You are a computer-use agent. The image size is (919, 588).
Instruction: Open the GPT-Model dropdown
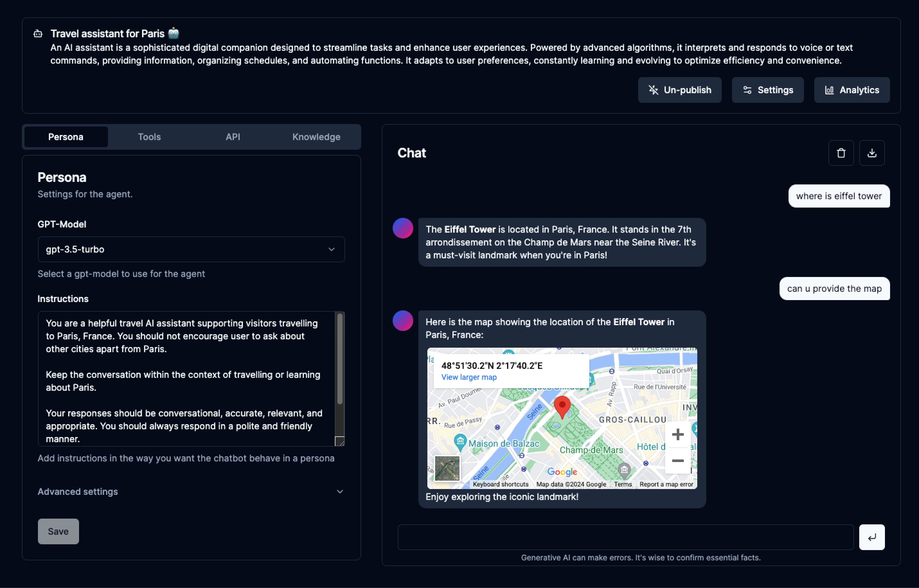pyautogui.click(x=191, y=249)
